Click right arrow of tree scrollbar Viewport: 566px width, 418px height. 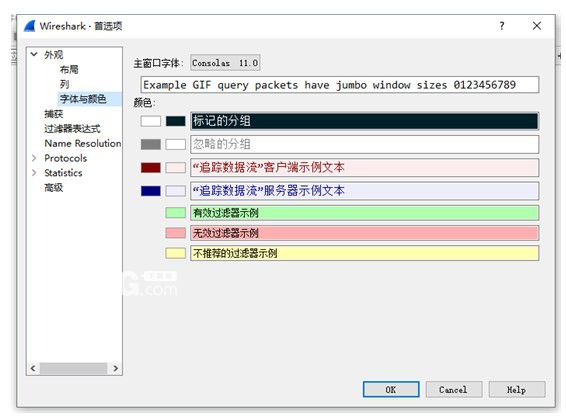[x=116, y=368]
